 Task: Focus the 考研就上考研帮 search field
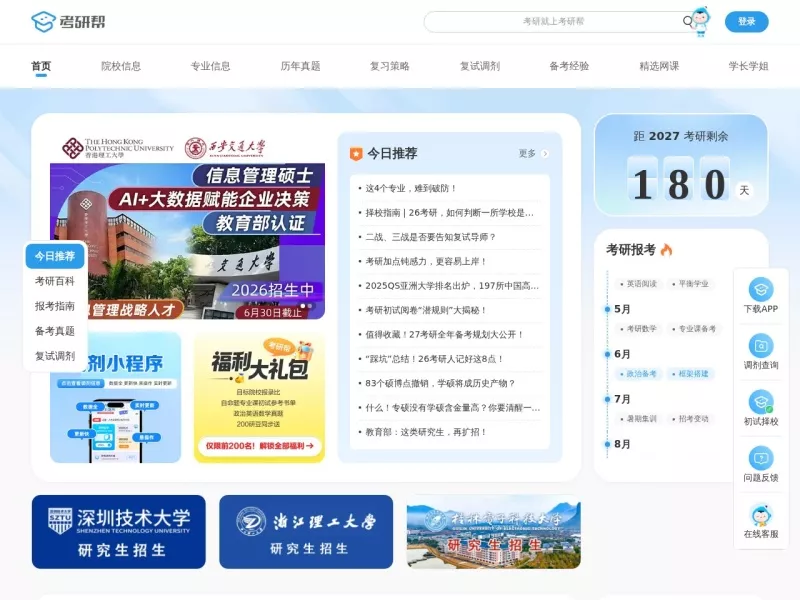(x=554, y=21)
